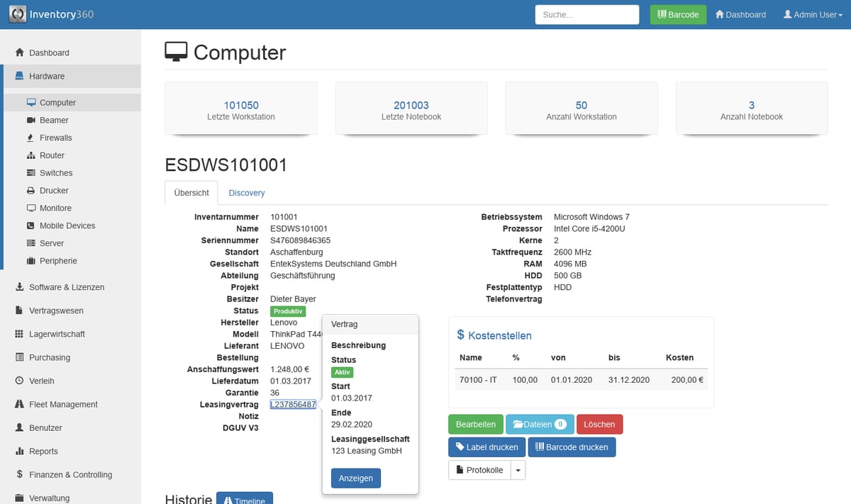This screenshot has width=851, height=504.
Task: Expand the Admin User dropdown menu
Action: (x=812, y=15)
